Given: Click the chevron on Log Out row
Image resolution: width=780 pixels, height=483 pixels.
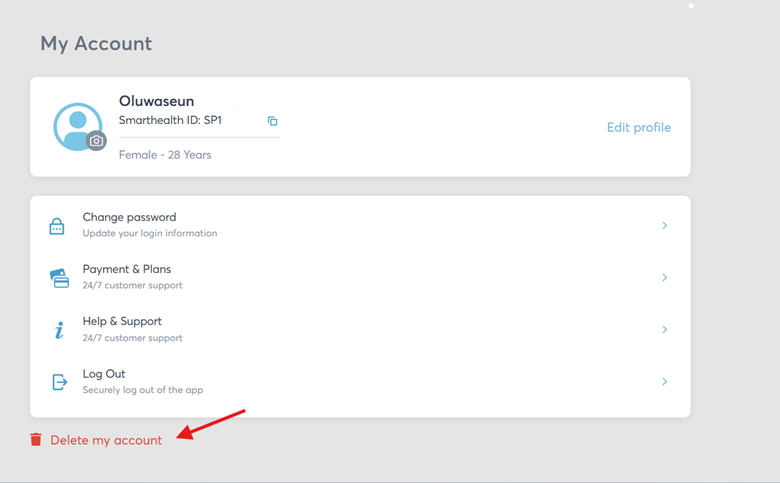Looking at the screenshot, I should 664,382.
